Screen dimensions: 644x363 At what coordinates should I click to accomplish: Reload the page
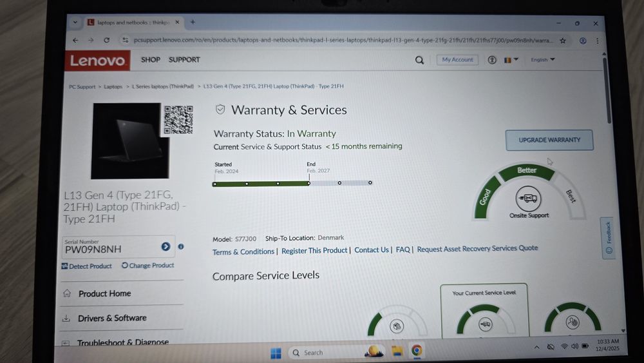(106, 40)
